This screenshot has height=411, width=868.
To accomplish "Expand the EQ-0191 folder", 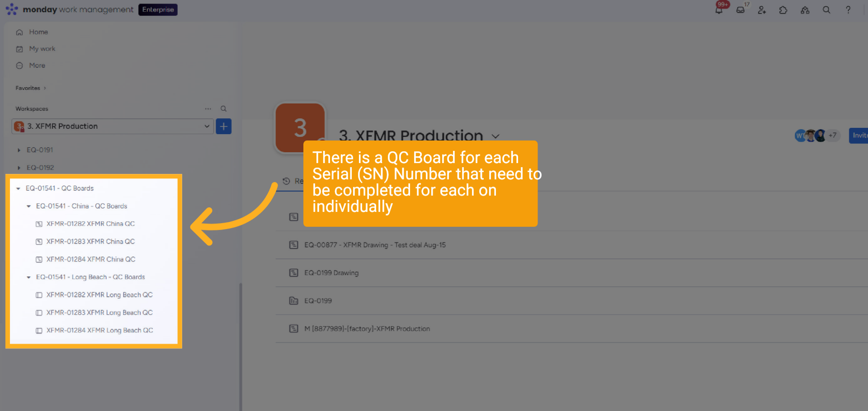I will [19, 150].
